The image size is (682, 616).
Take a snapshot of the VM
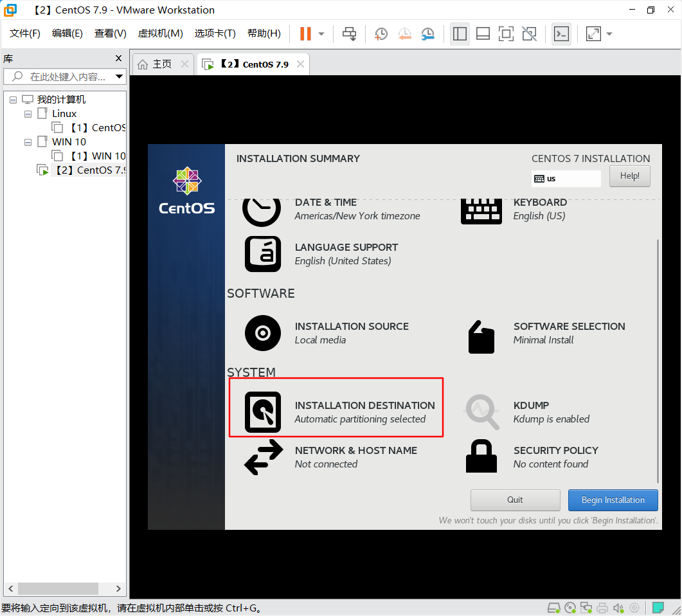coord(381,33)
